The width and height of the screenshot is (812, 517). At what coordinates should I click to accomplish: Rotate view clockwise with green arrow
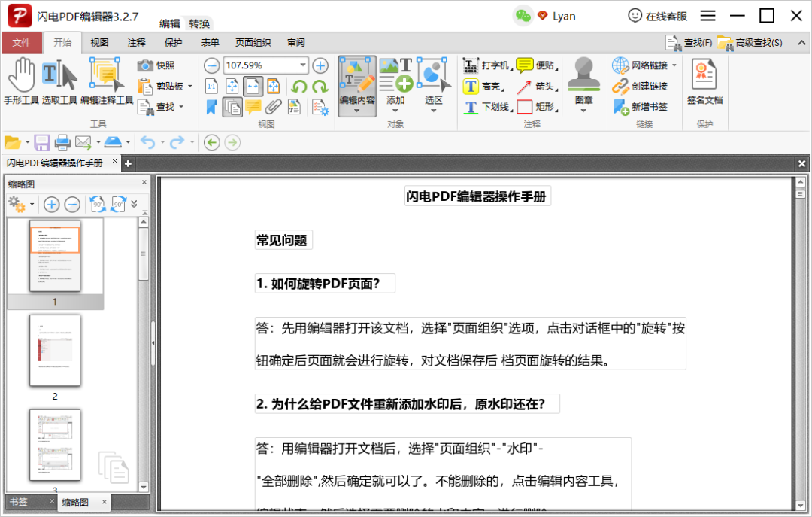(320, 86)
